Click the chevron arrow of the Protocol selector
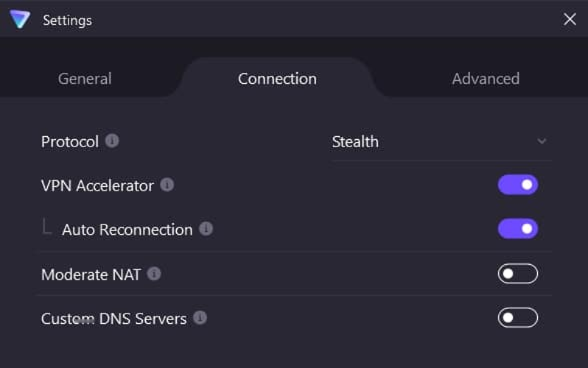 pos(542,141)
